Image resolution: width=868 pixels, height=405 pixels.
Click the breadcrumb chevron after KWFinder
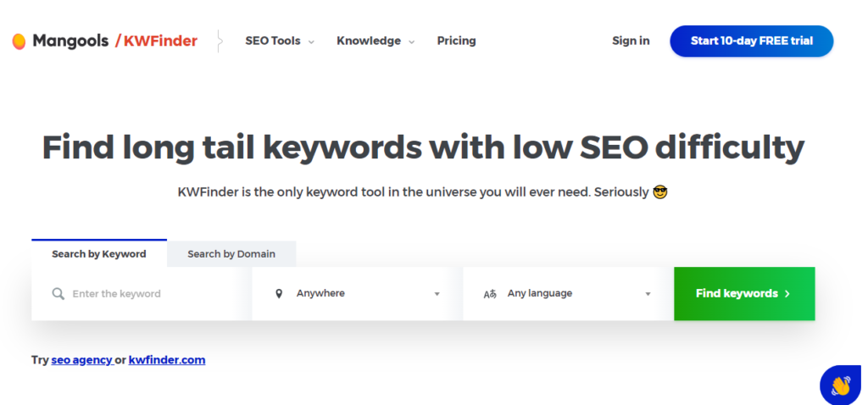point(220,41)
